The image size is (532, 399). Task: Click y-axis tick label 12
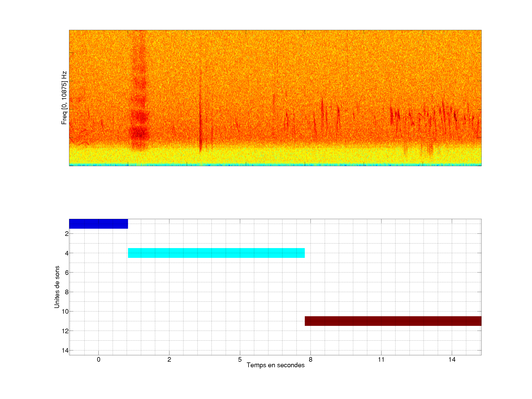click(x=65, y=331)
